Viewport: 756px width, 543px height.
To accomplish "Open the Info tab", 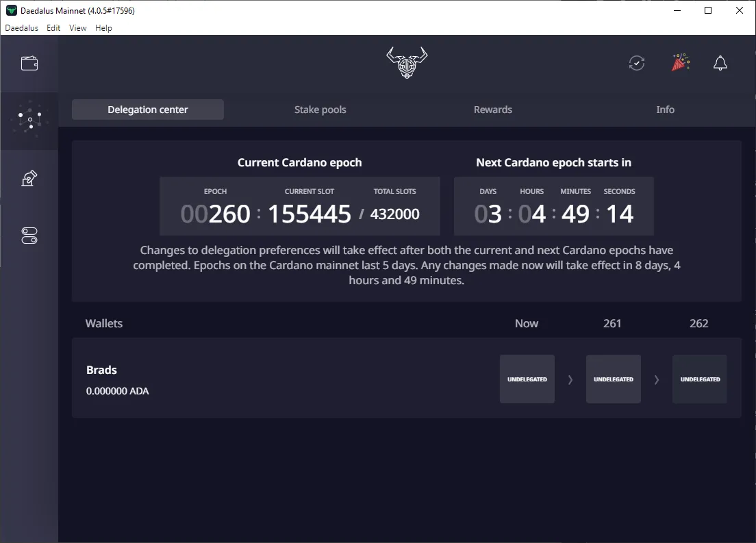I will point(665,110).
